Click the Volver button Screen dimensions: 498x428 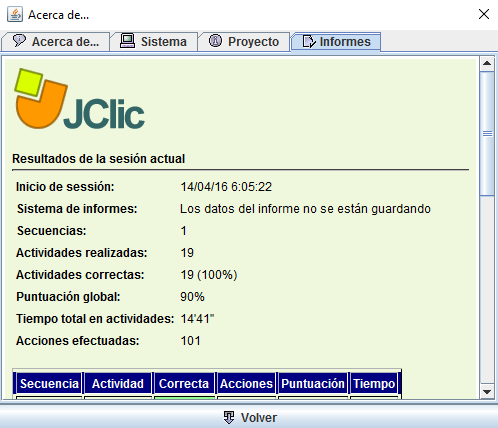coord(249,417)
